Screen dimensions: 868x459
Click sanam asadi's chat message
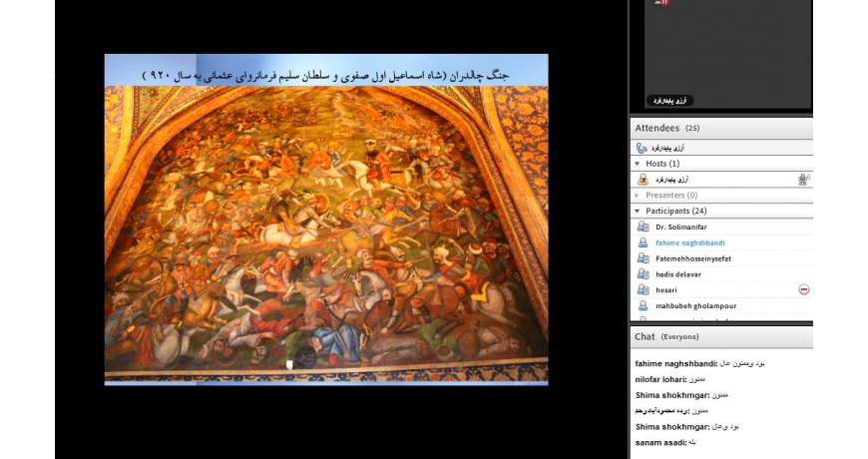pyautogui.click(x=665, y=442)
